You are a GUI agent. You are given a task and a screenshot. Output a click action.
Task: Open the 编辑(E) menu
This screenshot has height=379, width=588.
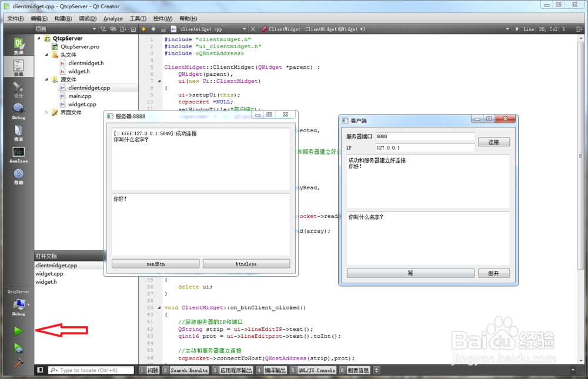tap(39, 18)
